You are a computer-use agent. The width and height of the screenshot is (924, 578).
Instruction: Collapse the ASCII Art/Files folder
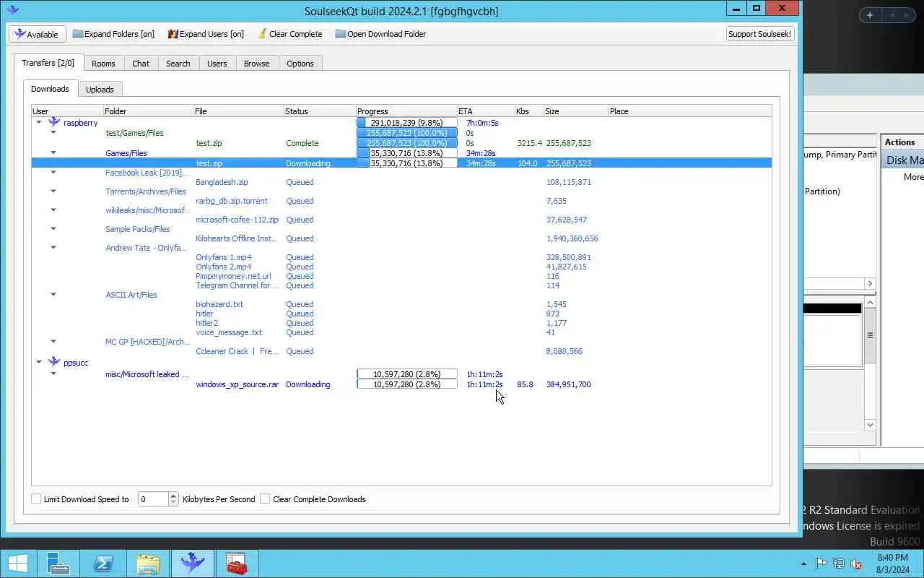pyautogui.click(x=53, y=294)
